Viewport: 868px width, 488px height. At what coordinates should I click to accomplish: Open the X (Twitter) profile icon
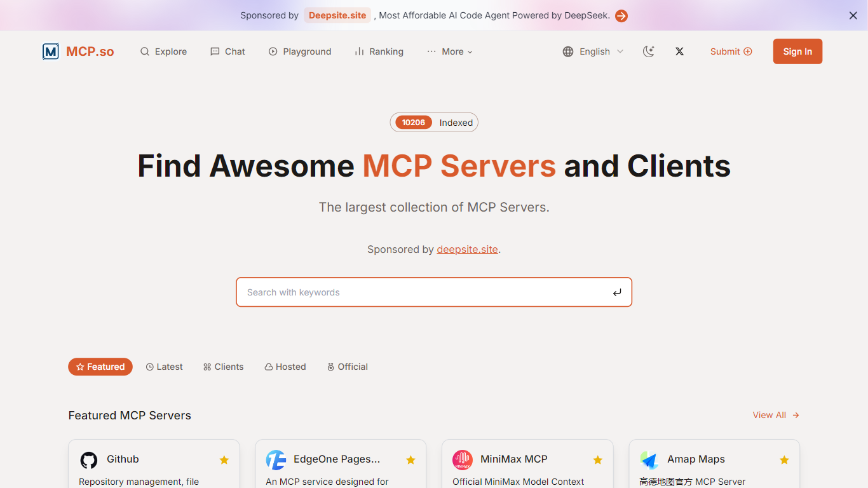click(x=680, y=51)
